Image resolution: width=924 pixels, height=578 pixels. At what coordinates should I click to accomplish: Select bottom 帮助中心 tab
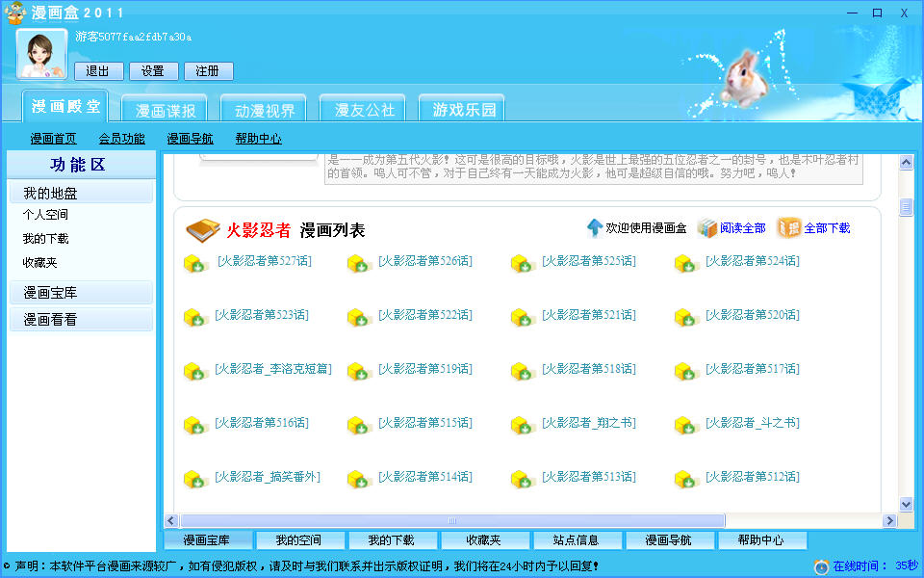pos(760,539)
